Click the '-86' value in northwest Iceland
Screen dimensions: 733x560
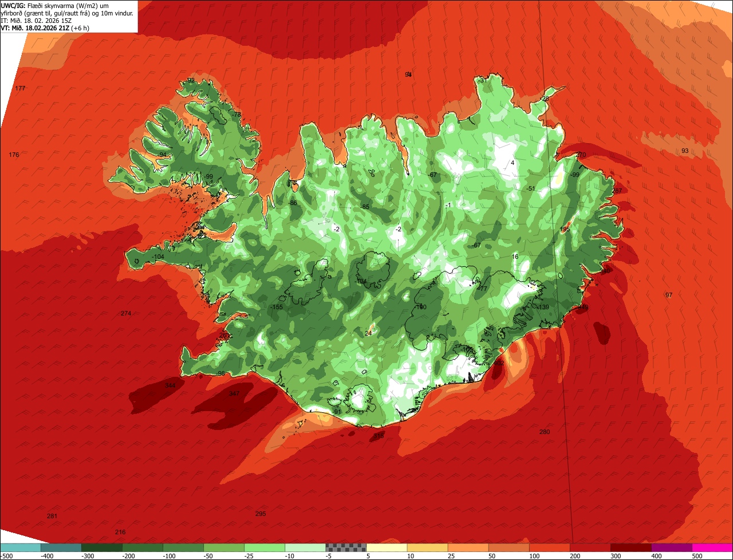click(x=293, y=203)
